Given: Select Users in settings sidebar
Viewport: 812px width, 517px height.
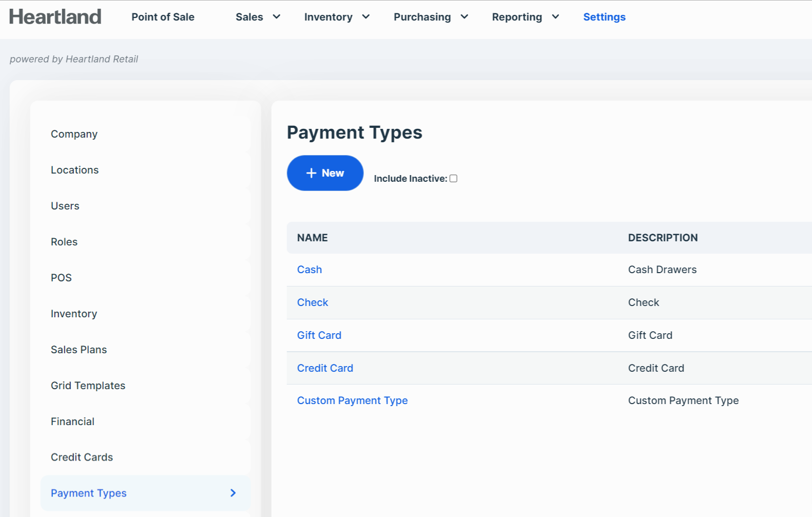Looking at the screenshot, I should pos(145,206).
